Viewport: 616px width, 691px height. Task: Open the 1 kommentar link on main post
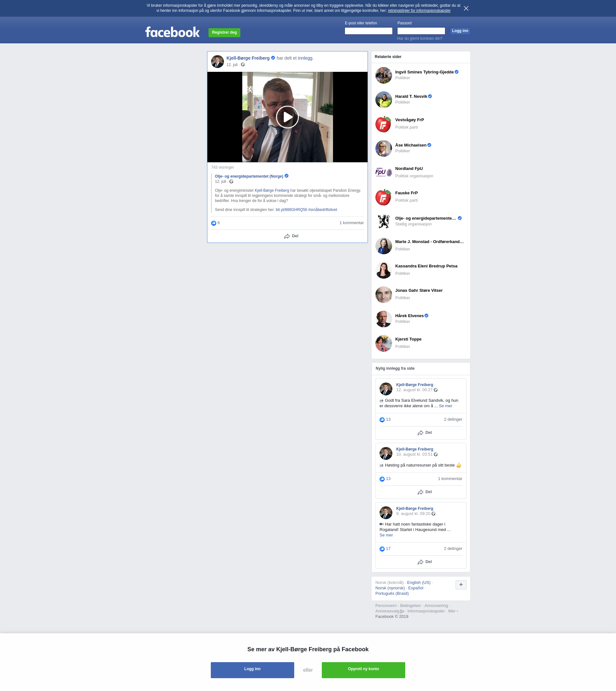click(351, 223)
